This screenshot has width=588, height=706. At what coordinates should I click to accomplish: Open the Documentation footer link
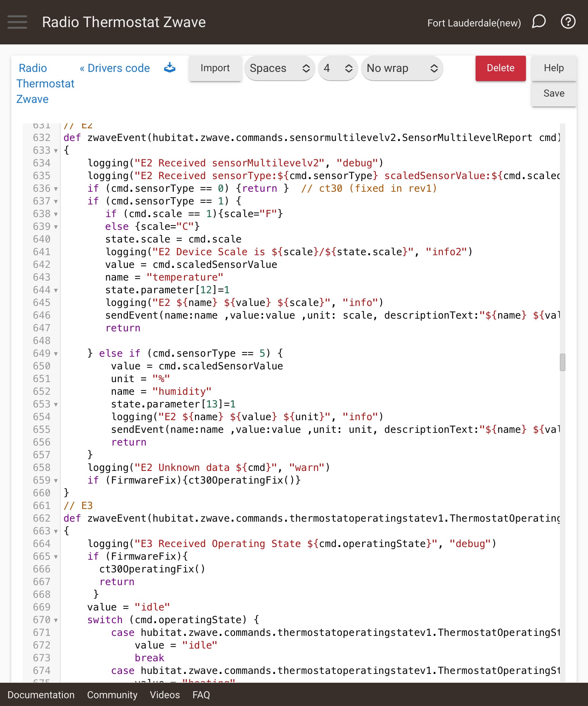pyautogui.click(x=41, y=695)
